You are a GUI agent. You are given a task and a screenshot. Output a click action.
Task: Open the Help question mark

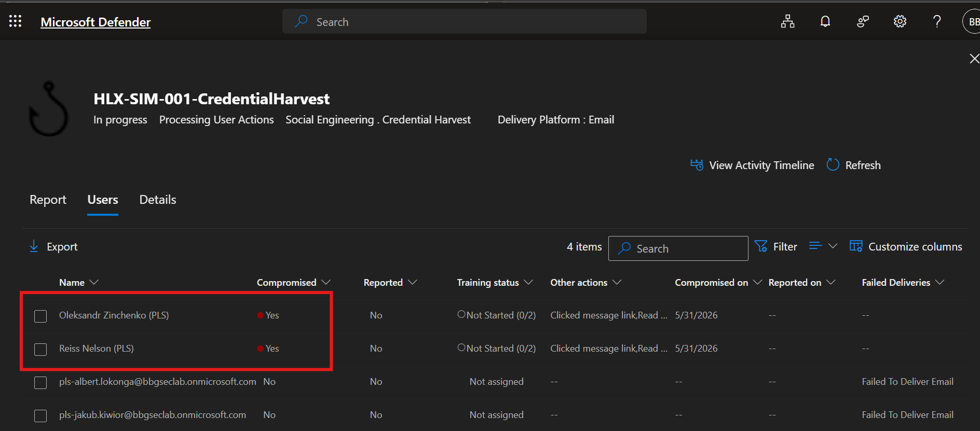coord(937,22)
